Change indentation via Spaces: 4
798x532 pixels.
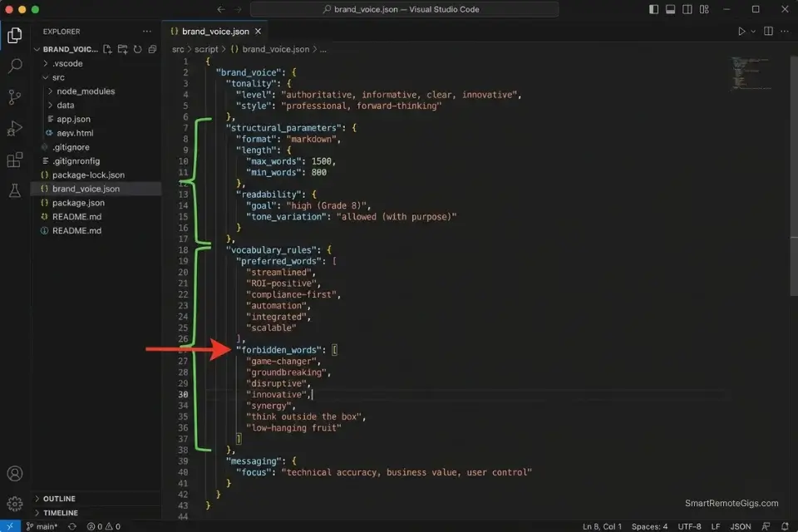pos(649,526)
